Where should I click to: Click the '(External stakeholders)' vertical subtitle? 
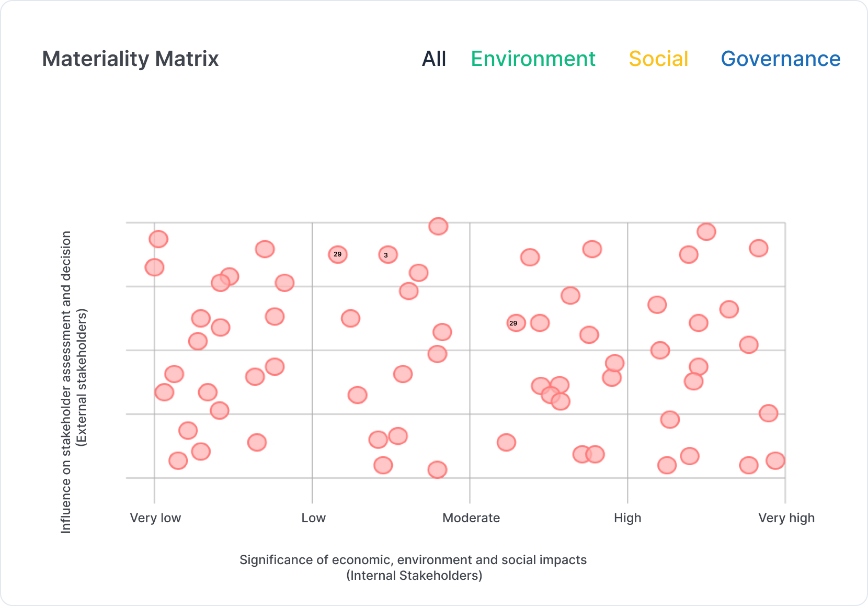coord(82,378)
